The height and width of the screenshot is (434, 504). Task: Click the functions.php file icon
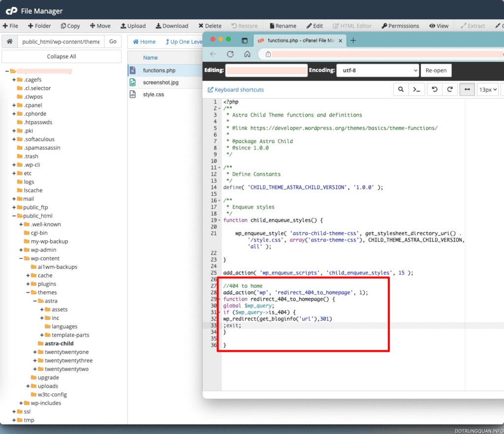(132, 70)
